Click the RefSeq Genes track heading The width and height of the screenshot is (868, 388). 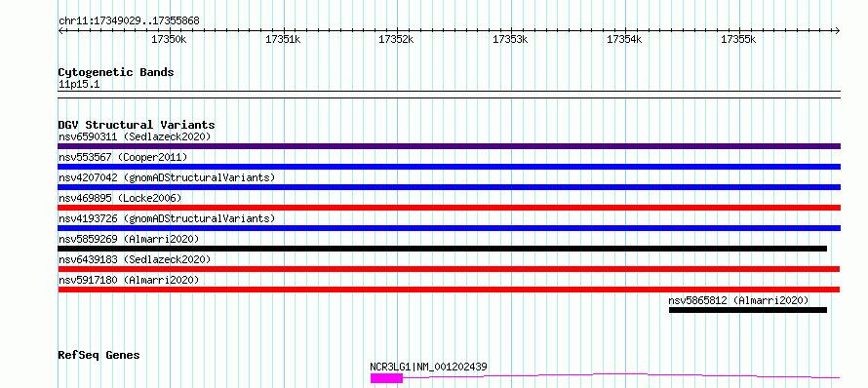point(99,355)
